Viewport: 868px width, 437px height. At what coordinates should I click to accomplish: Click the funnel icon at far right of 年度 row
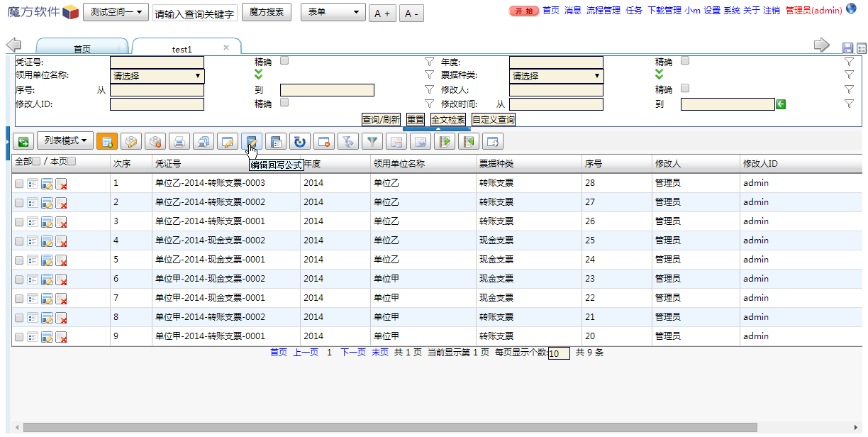click(850, 62)
